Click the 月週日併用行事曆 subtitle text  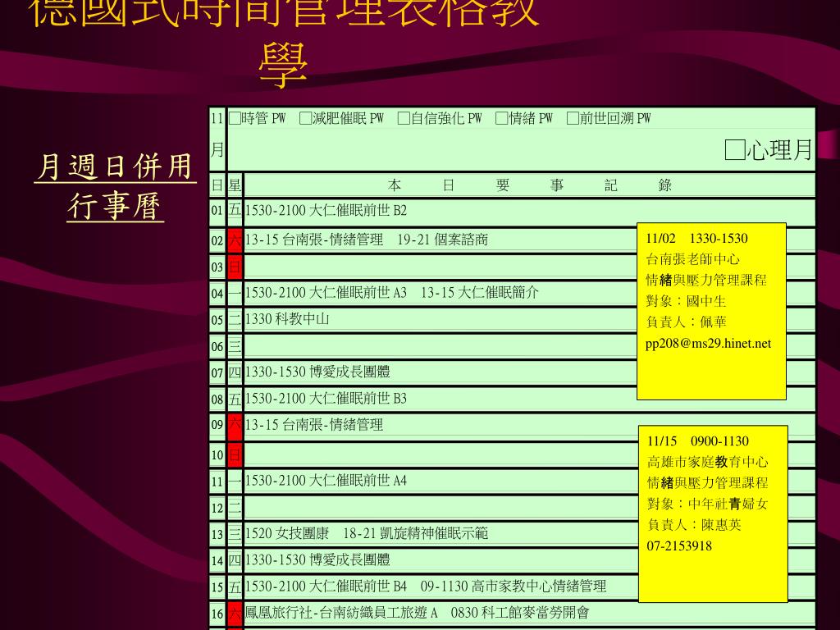coord(115,186)
